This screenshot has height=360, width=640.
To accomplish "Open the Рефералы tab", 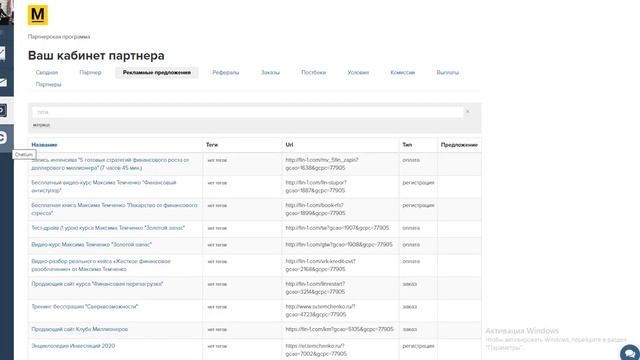I will click(226, 72).
